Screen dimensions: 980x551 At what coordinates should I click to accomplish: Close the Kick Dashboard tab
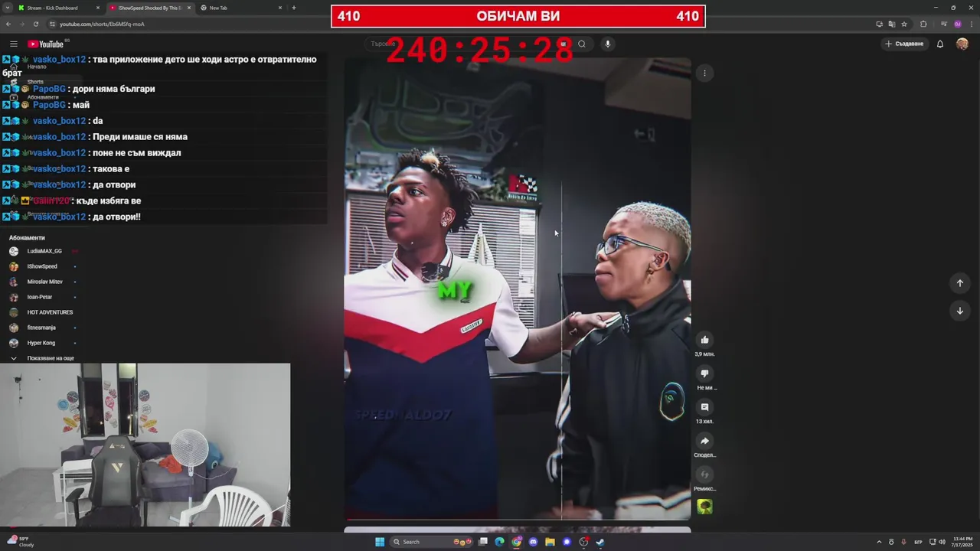98,8
